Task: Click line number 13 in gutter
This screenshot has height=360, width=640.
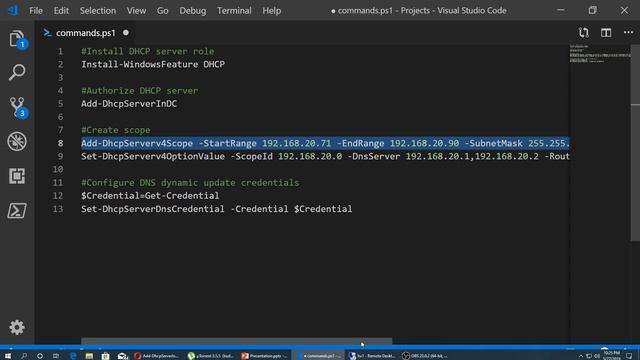Action: [58, 209]
